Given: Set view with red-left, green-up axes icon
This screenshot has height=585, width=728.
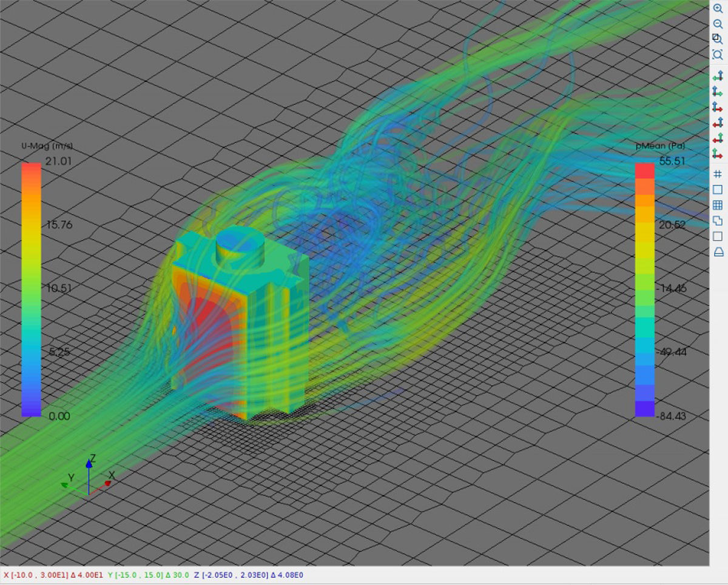Looking at the screenshot, I should pos(718,138).
